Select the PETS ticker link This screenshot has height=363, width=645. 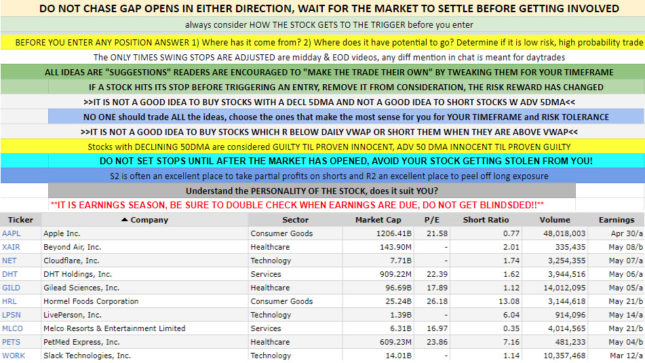[x=11, y=342]
